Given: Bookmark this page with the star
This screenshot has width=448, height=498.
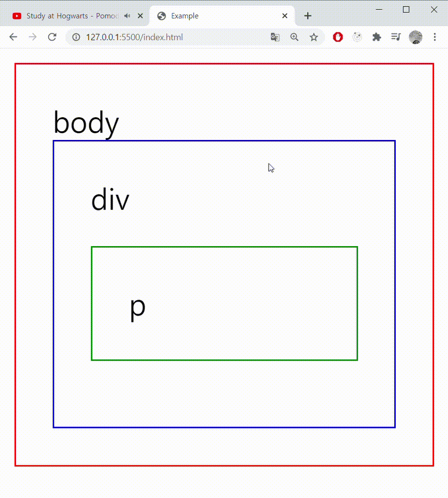Looking at the screenshot, I should (x=314, y=37).
